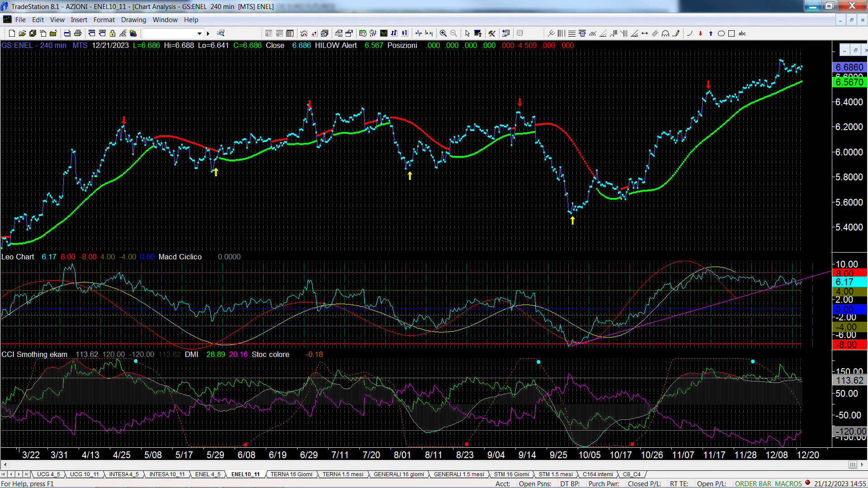Click the empty symbol command input field
This screenshot has width=868, height=488.
pos(169,33)
